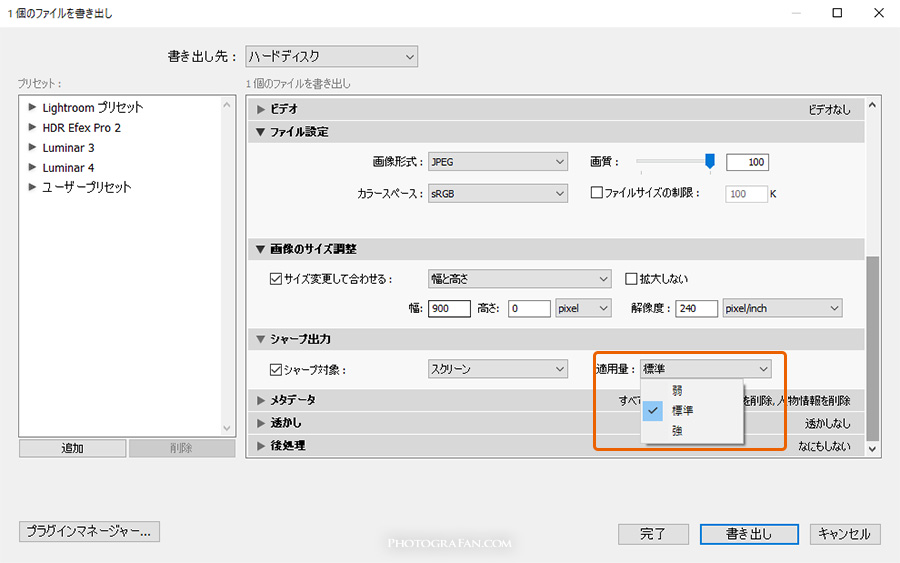Collapse the シャープ出力 section
The height and width of the screenshot is (563, 900).
(x=261, y=339)
